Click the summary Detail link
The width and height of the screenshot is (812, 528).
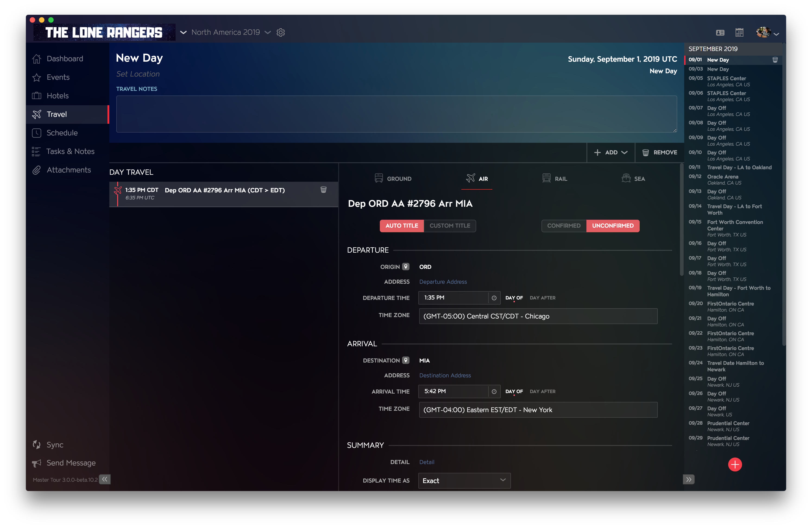coord(426,462)
